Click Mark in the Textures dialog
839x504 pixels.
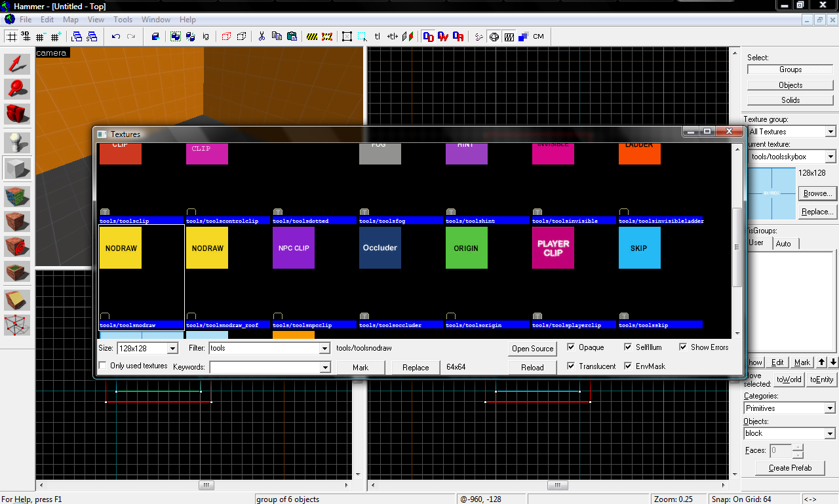[x=361, y=368]
